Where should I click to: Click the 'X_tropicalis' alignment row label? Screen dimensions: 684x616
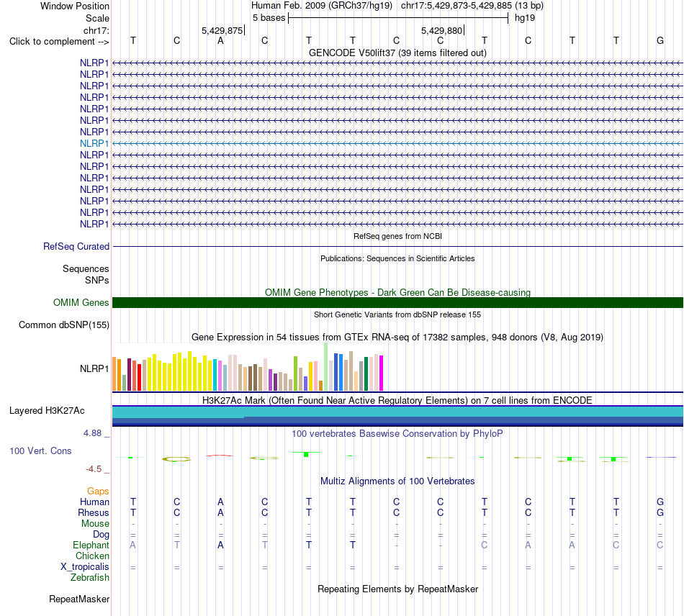(85, 567)
